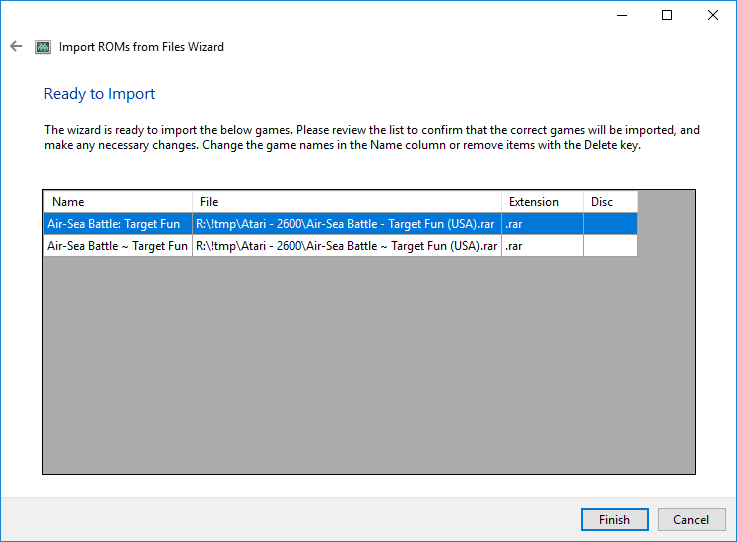This screenshot has height=542, width=737.
Task: Click the .rar extension cell in the highlighted row
Action: pyautogui.click(x=542, y=224)
